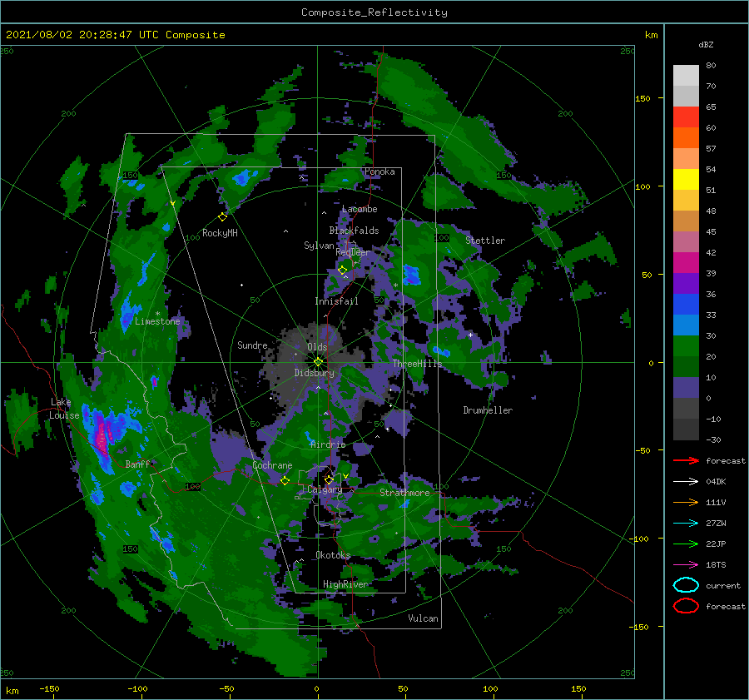Click the ThreeHills label
The height and width of the screenshot is (700, 749).
coord(417,364)
